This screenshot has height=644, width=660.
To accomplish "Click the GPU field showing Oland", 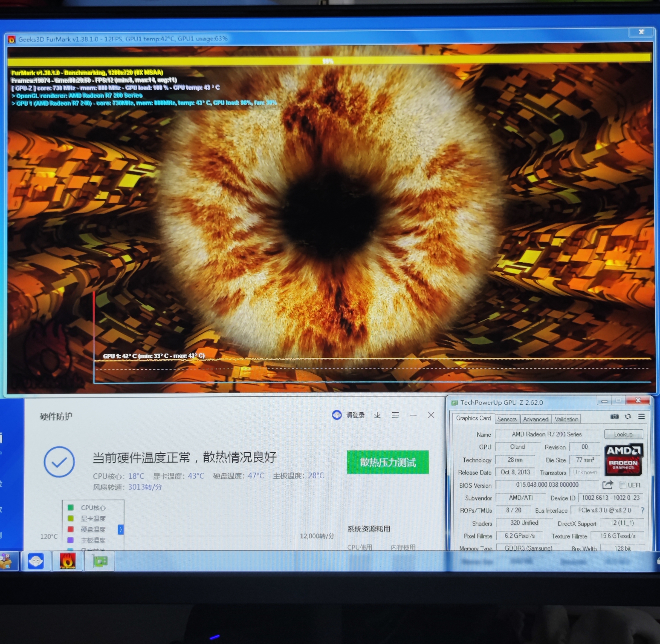I will 518,446.
